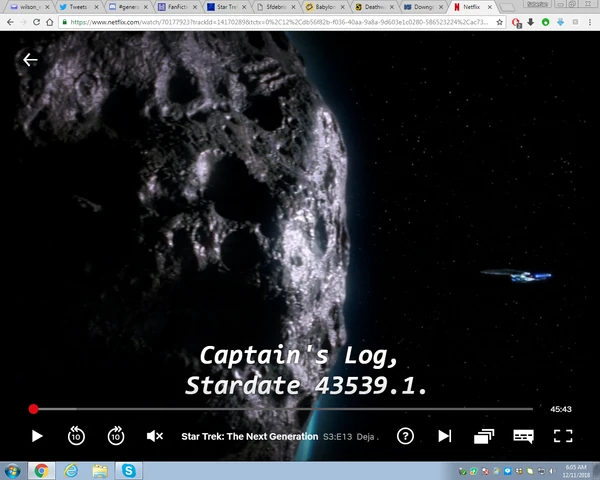This screenshot has height=480, width=600.
Task: Reload the Netflix page
Action: click(x=36, y=22)
